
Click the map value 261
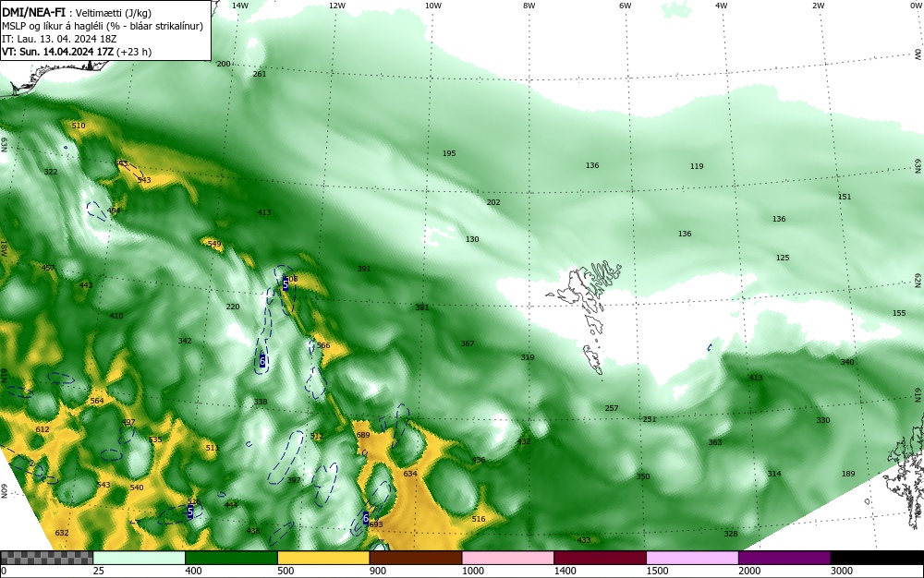coord(260,74)
